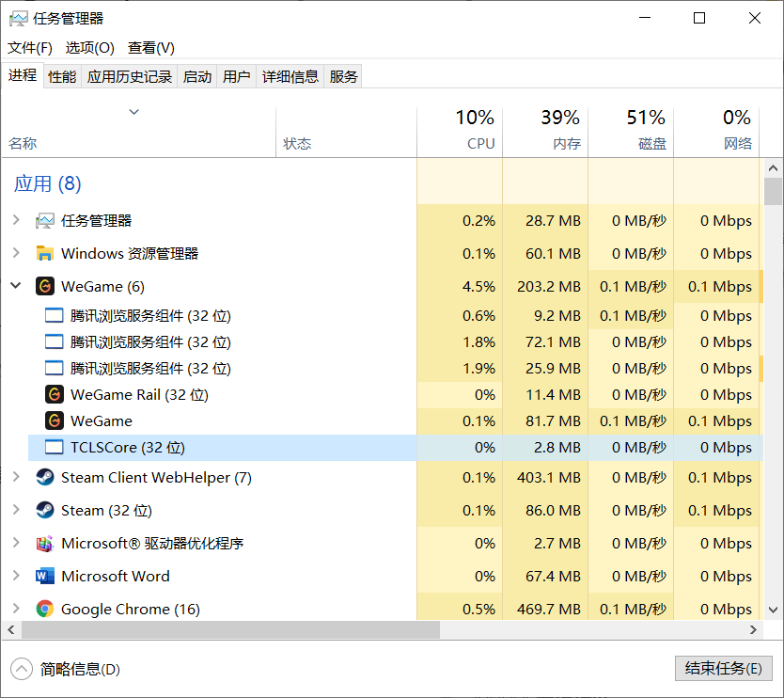Select the WeGame application icon
The width and height of the screenshot is (784, 698).
click(45, 286)
